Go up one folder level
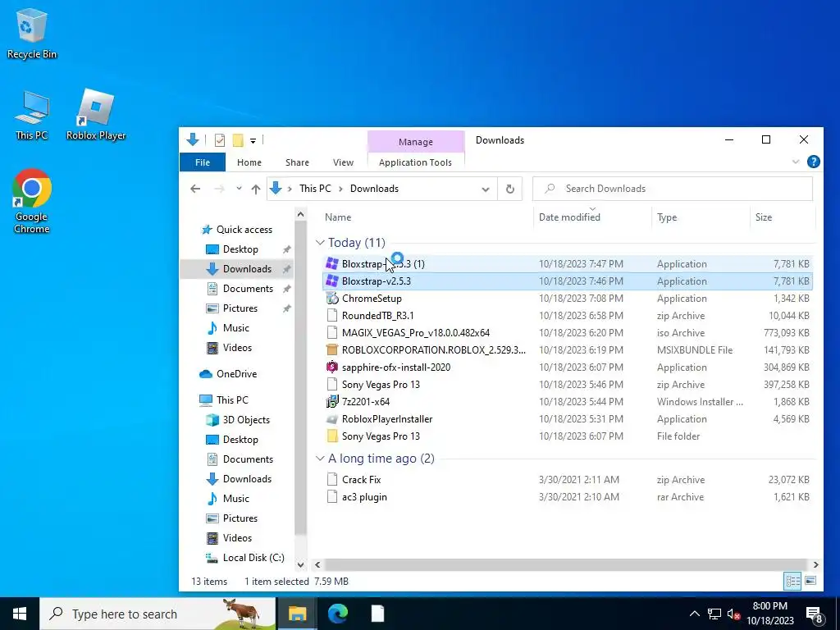Viewport: 840px width, 630px height. [256, 189]
